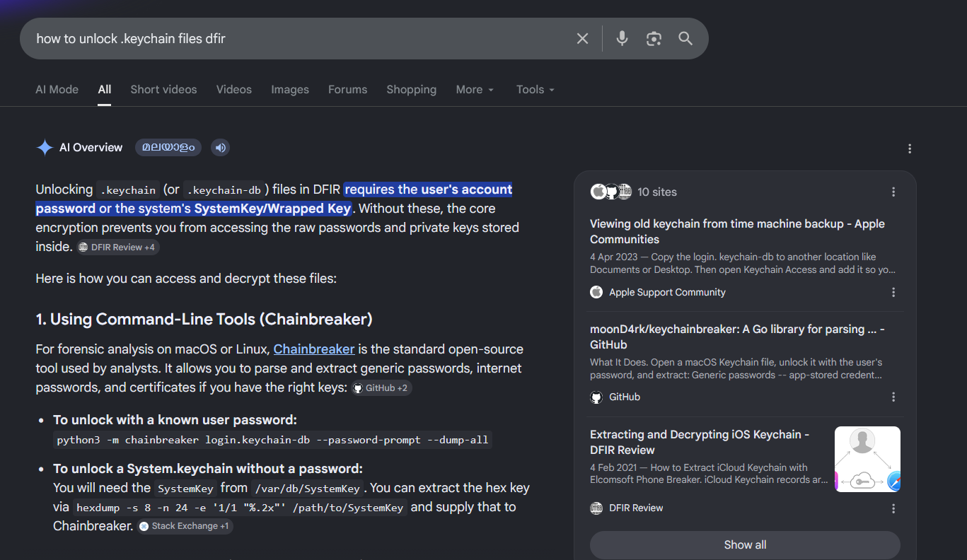967x560 pixels.
Task: Open Shopping results tab
Action: 411,90
